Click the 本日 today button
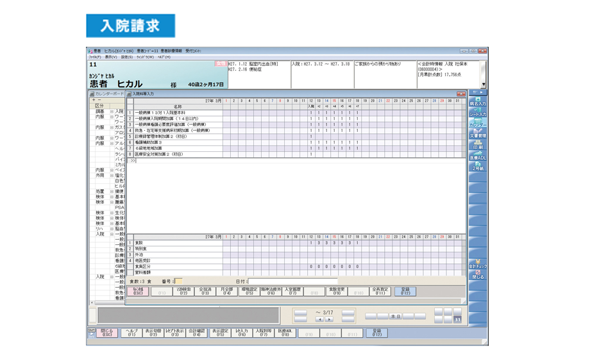590x364 pixels. [x=395, y=316]
